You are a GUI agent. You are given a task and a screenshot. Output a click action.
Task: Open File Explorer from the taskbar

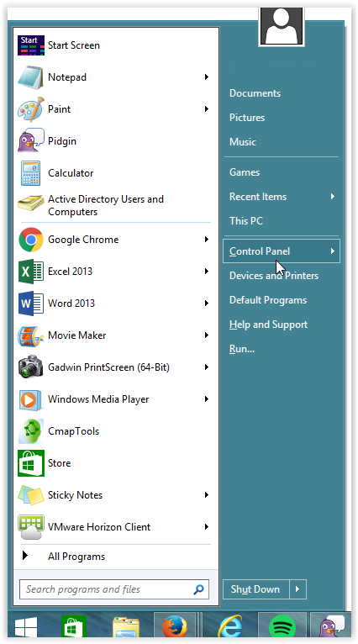[126, 627]
